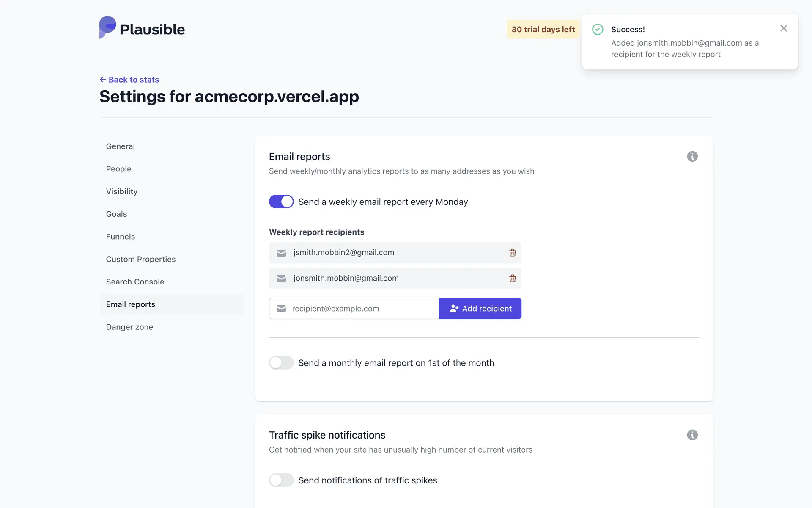812x508 pixels.
Task: Open Visibility settings
Action: pyautogui.click(x=122, y=191)
